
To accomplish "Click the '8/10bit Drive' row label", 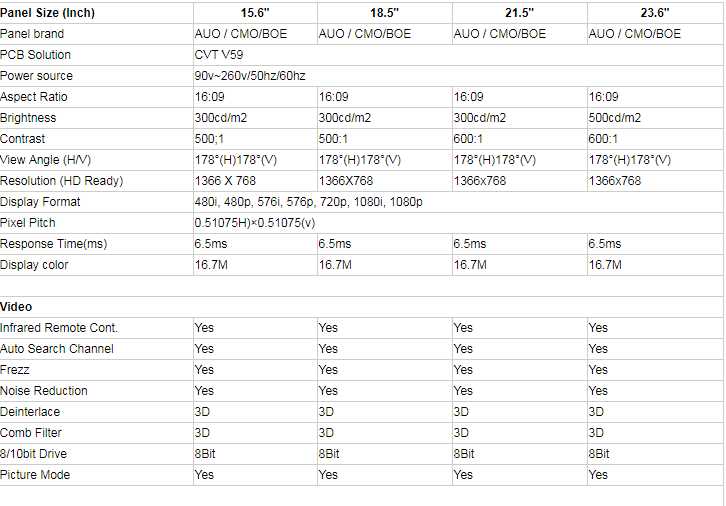I will tap(37, 454).
